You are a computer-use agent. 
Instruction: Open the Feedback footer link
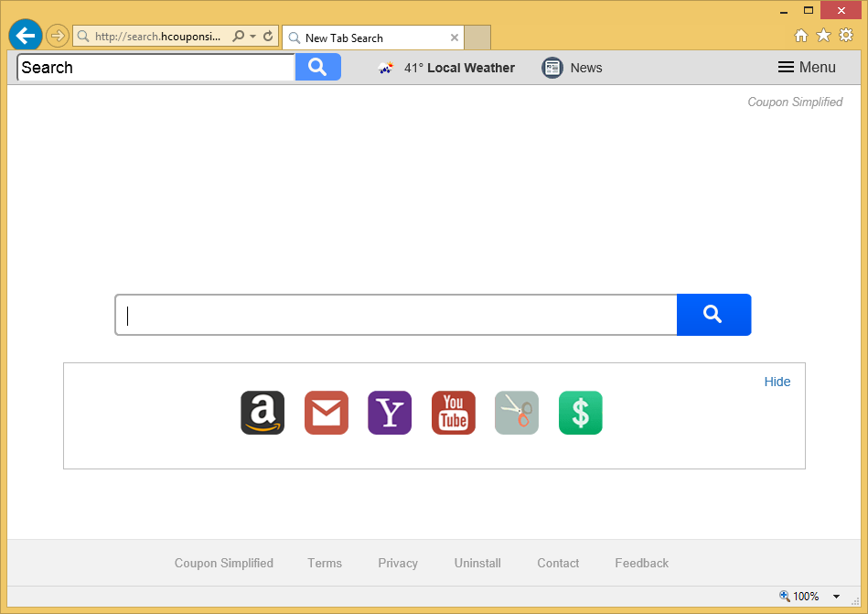(641, 563)
